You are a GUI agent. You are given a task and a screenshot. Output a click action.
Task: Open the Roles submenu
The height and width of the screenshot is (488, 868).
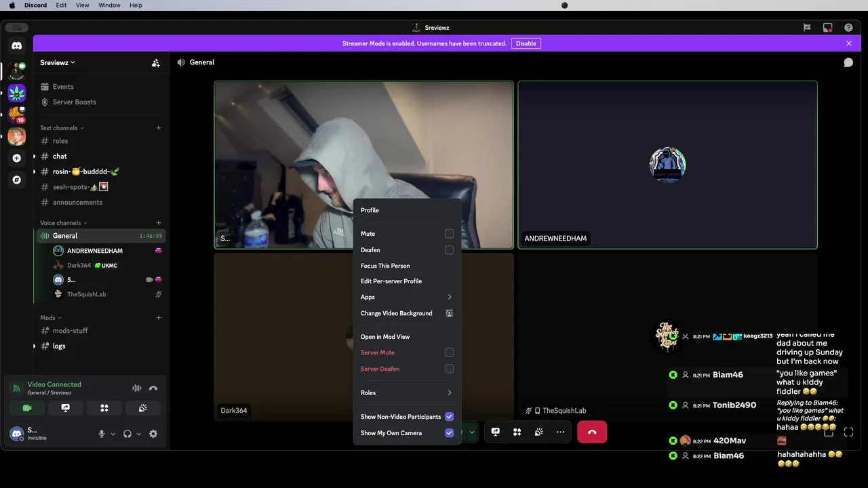407,393
